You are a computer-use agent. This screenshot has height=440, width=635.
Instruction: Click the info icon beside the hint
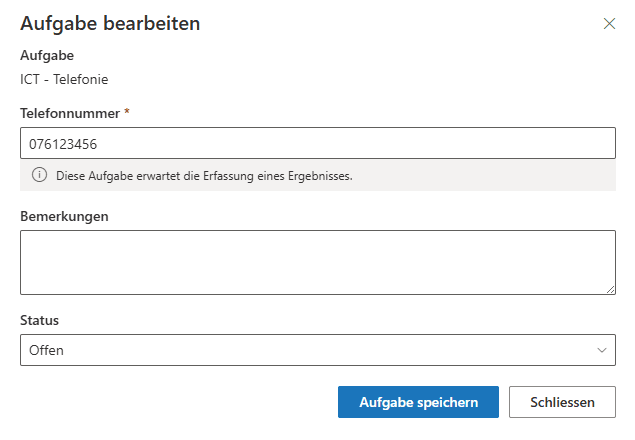(40, 176)
